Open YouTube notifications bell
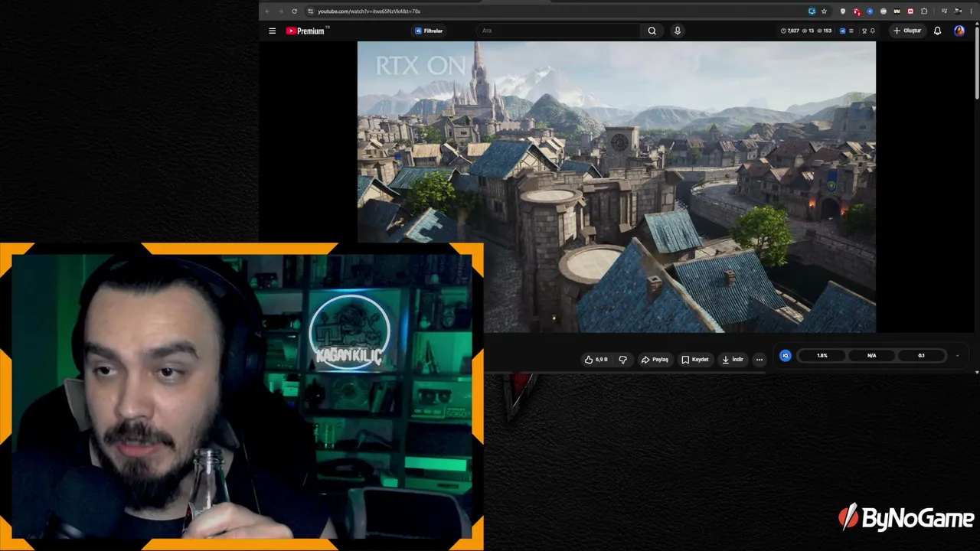980x551 pixels. 937,31
